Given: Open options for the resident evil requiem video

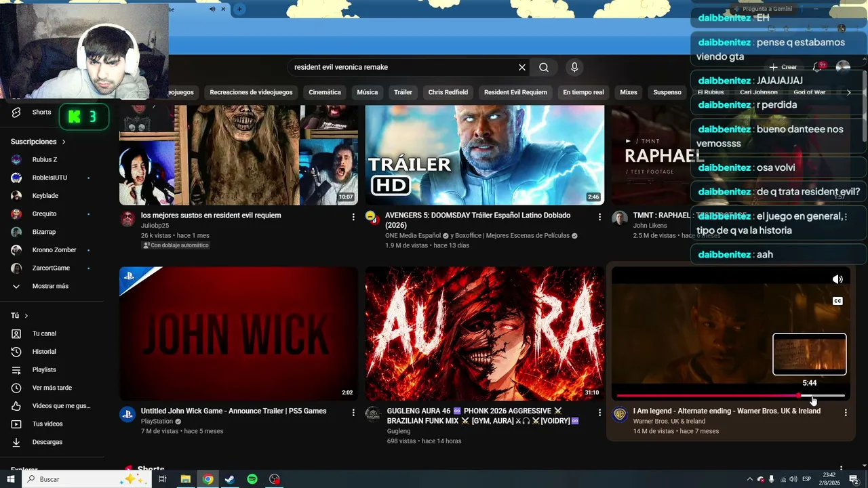Looking at the screenshot, I should tap(353, 217).
